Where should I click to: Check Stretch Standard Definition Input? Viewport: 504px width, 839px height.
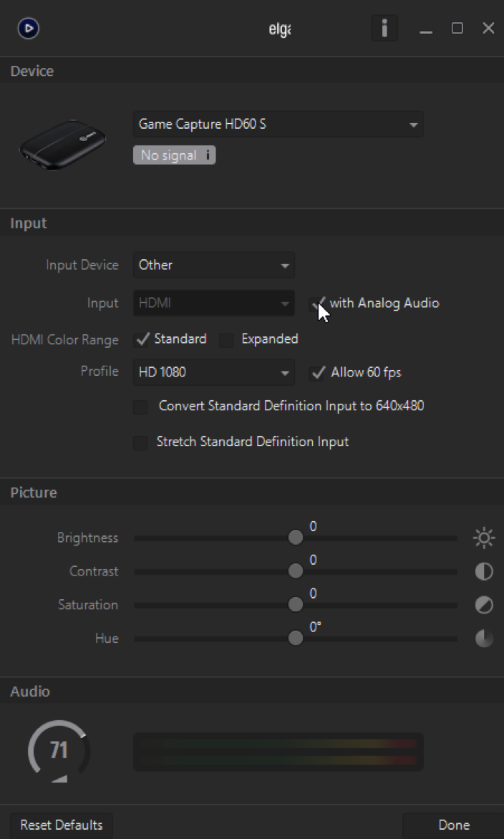click(x=141, y=443)
